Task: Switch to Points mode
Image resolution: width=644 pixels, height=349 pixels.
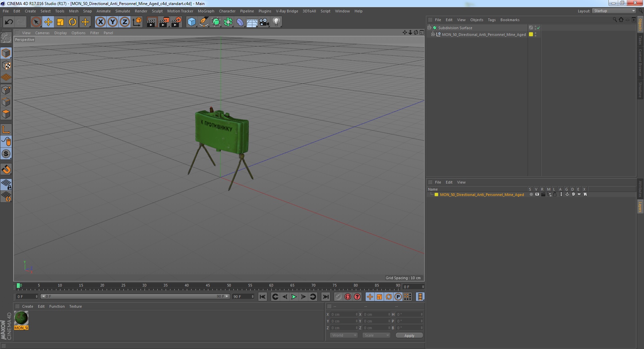Action: point(6,90)
